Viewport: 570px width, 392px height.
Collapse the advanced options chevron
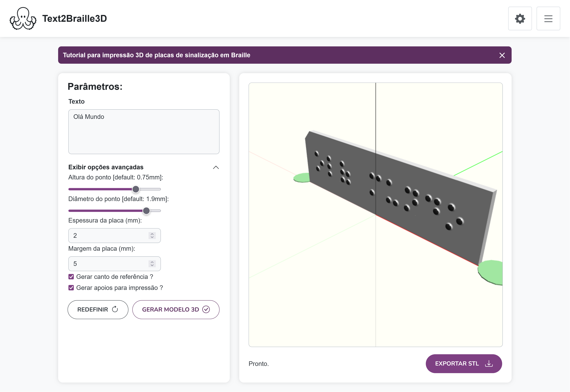coord(216,167)
